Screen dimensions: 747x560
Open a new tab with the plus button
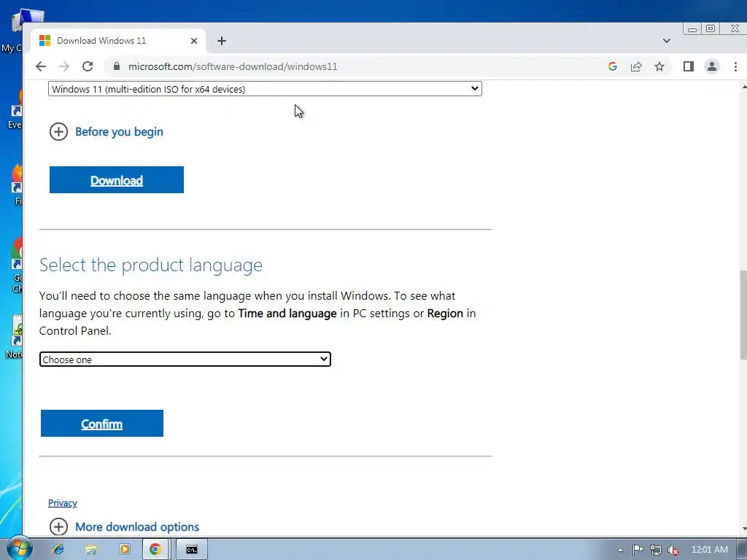tap(222, 41)
